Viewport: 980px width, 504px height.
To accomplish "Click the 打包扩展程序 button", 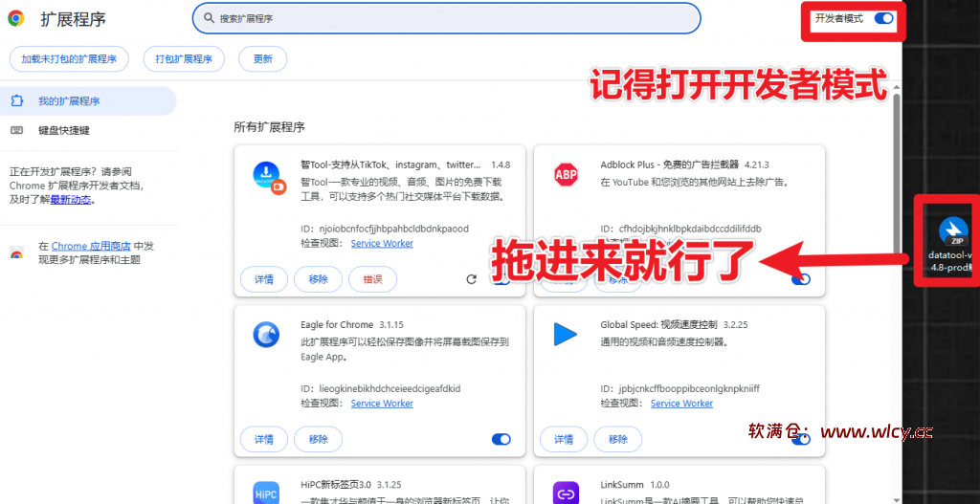I will coord(184,59).
